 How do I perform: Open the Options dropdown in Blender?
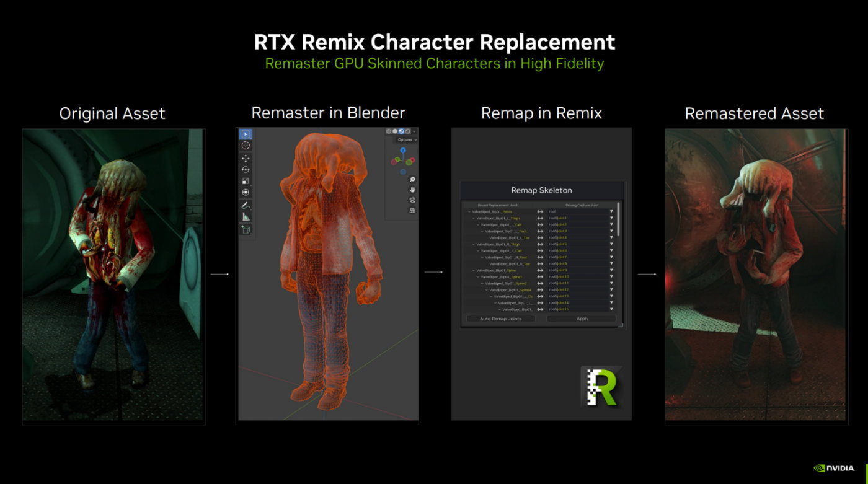pos(407,140)
